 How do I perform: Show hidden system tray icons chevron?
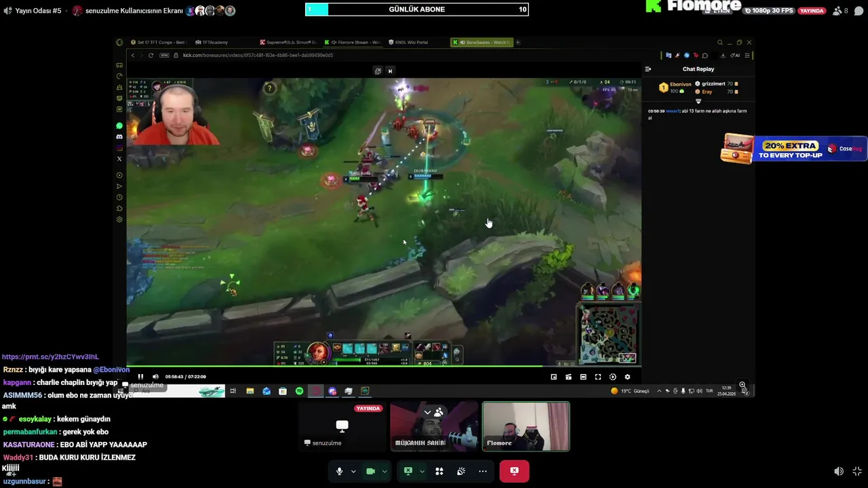tap(658, 391)
